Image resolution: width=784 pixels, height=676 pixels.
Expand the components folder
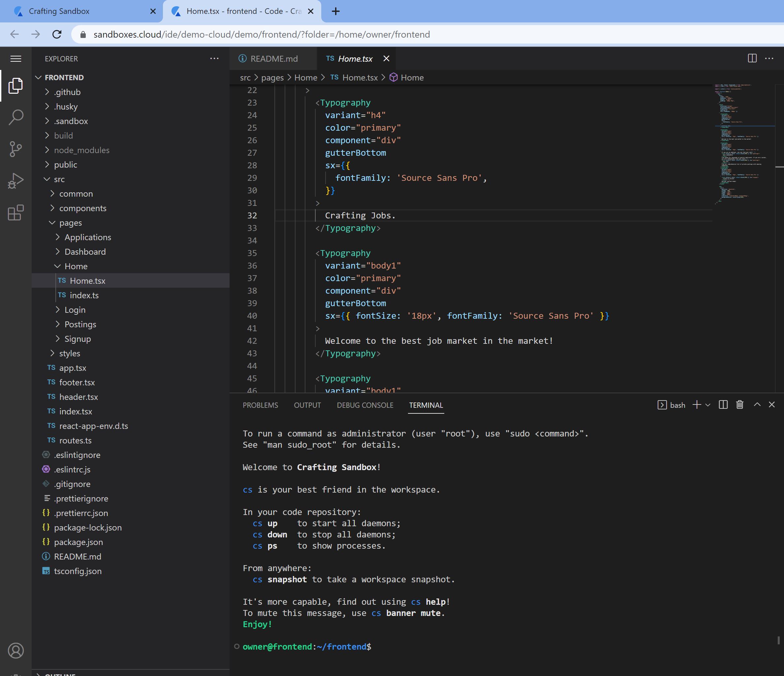(x=82, y=208)
